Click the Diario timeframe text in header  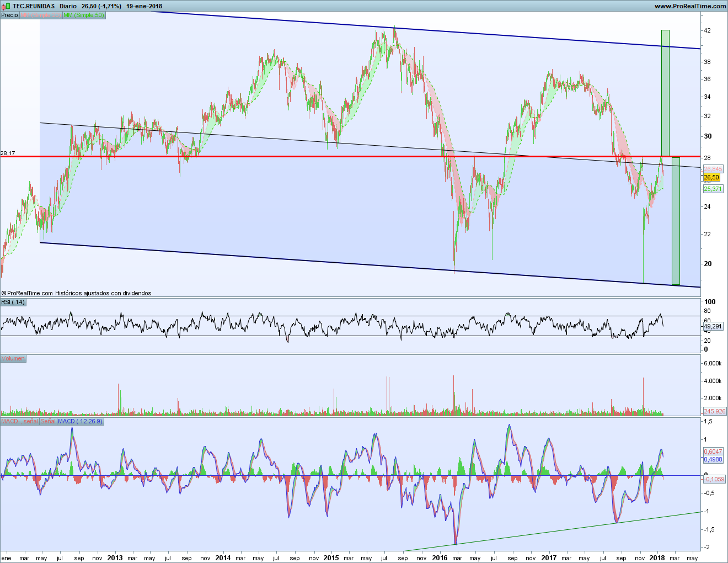coord(68,6)
